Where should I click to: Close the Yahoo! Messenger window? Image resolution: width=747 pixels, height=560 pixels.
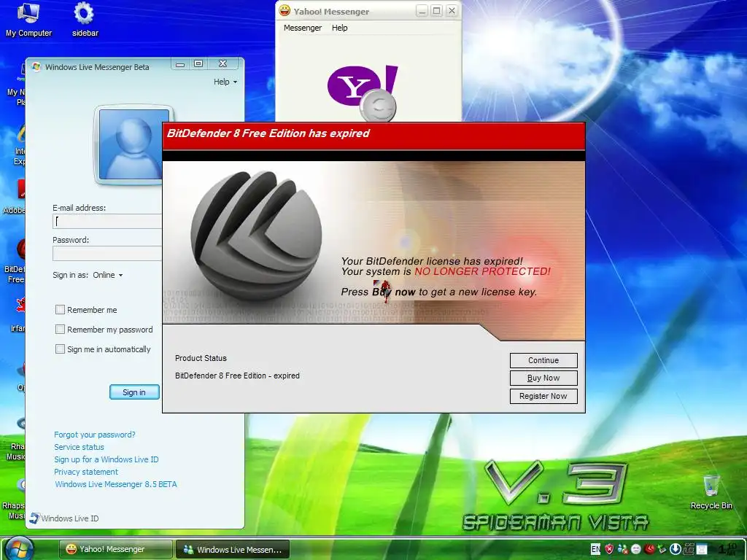[452, 10]
